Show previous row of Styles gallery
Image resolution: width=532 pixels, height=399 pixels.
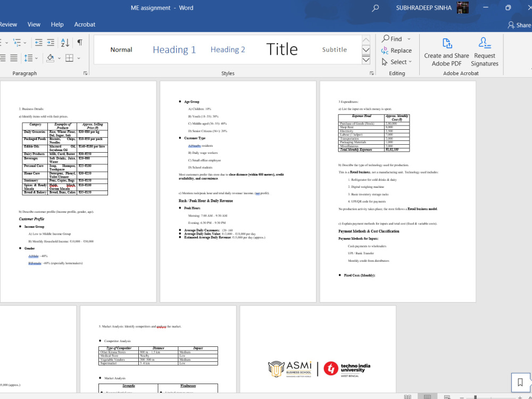coord(366,40)
